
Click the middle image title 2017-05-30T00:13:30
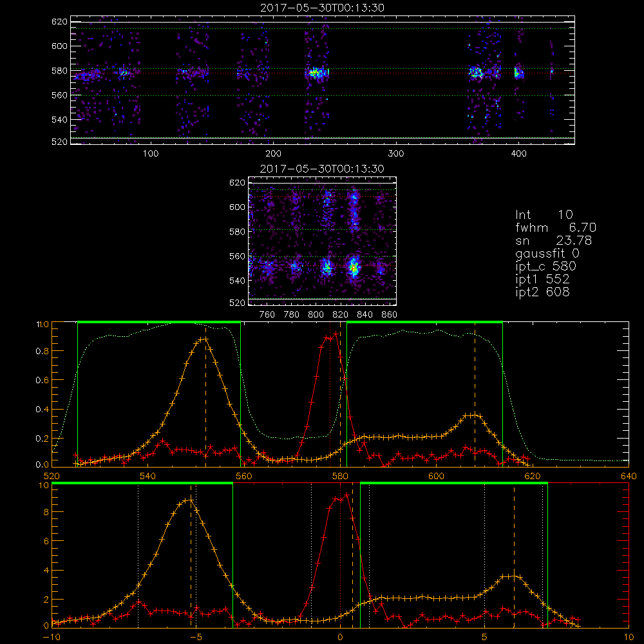(x=322, y=169)
